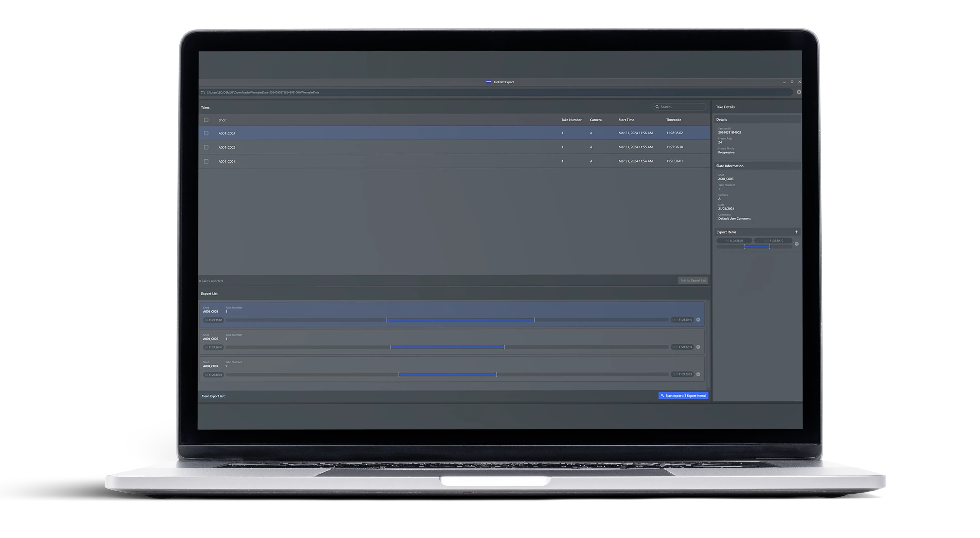Viewport: 980px width, 538px height.
Task: Click the A001_C002 range slider in Export List
Action: click(447, 347)
